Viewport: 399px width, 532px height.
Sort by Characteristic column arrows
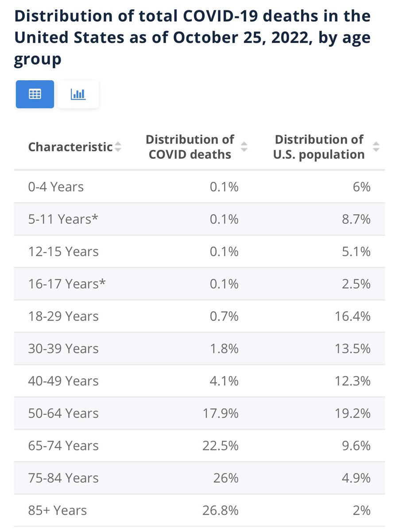[118, 147]
